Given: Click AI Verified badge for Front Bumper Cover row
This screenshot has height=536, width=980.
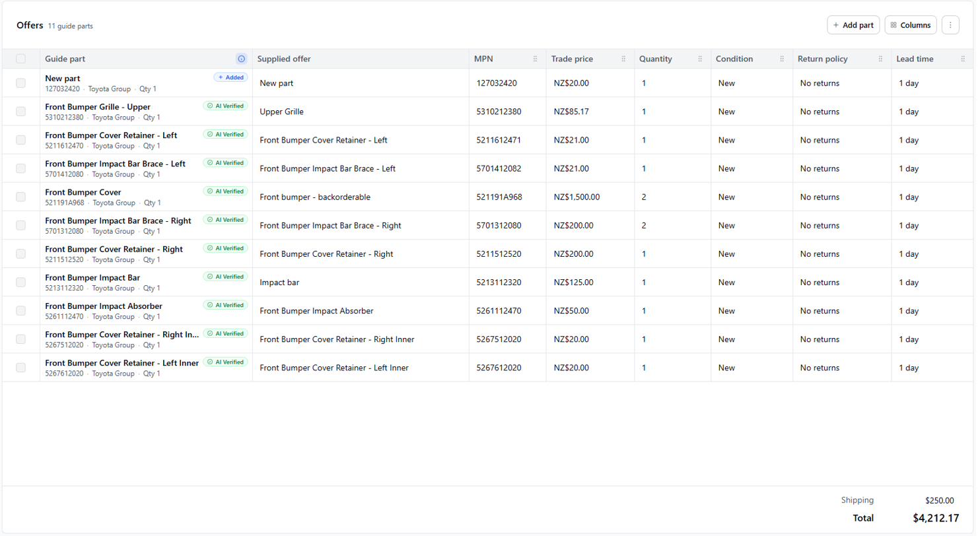Looking at the screenshot, I should coord(225,191).
